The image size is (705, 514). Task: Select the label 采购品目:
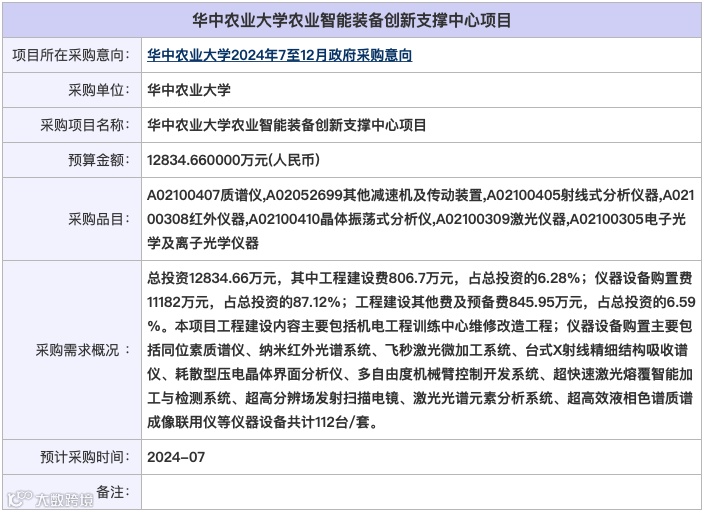pyautogui.click(x=99, y=219)
